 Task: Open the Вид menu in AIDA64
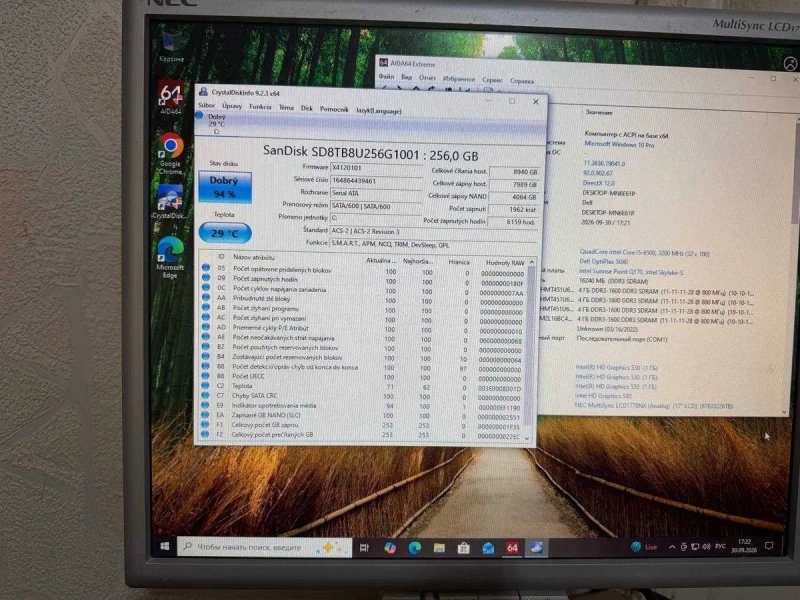tap(406, 77)
